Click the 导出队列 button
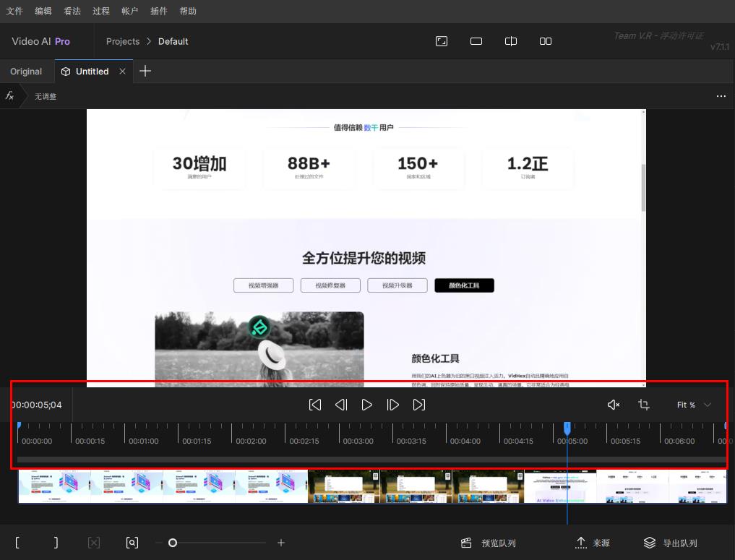 point(671,543)
